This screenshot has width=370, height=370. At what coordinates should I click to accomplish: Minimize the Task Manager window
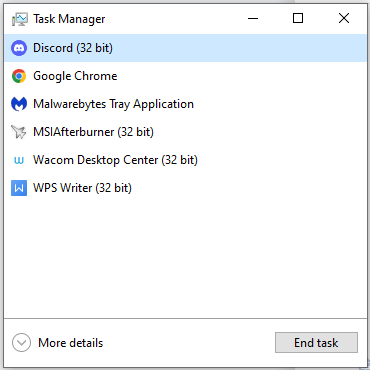tap(253, 18)
